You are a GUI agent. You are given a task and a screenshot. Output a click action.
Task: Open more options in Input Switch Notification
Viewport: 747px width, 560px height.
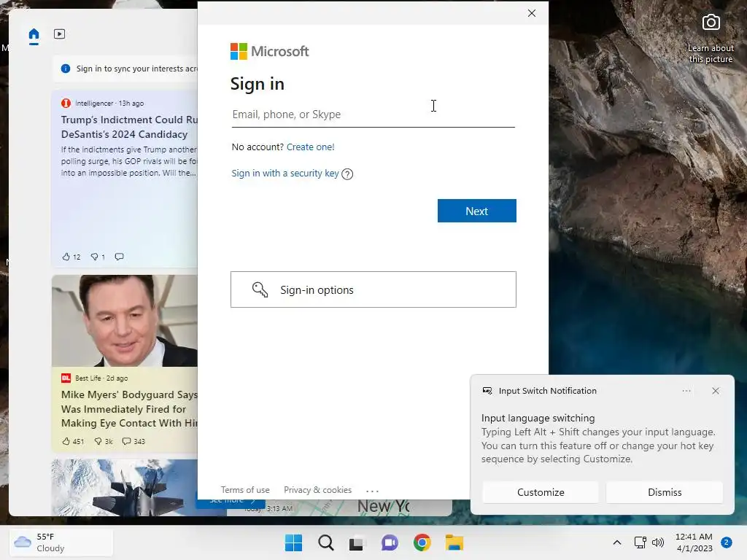[x=686, y=391]
